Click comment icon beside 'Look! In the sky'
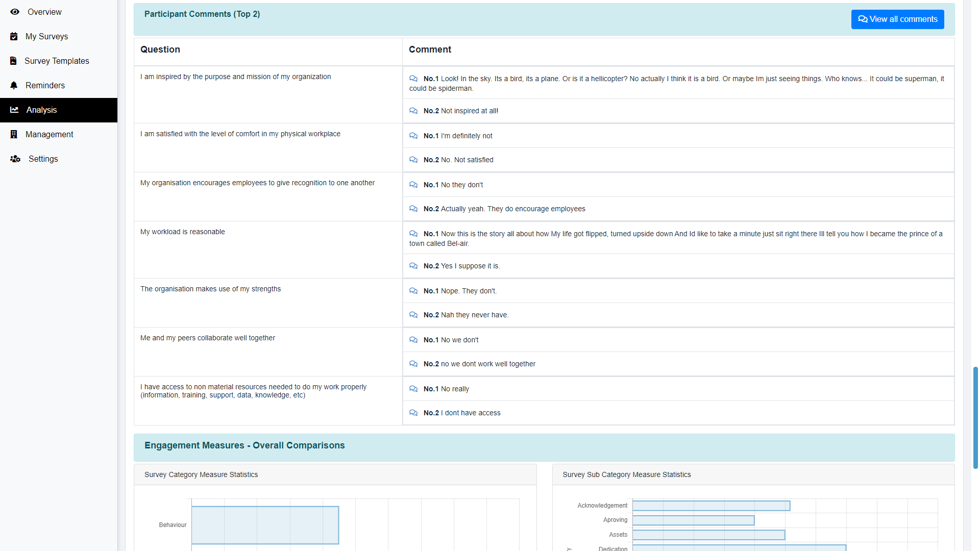The image size is (980, 551). (x=413, y=79)
